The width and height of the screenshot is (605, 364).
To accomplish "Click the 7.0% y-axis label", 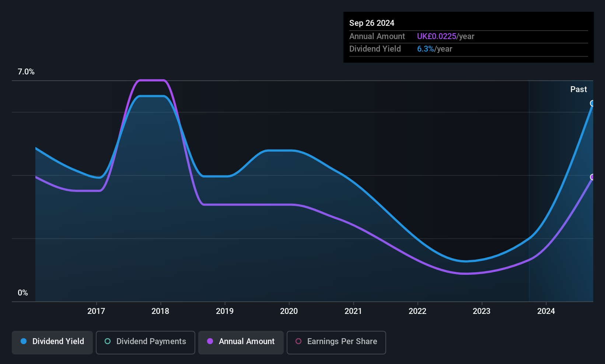I will tap(26, 72).
